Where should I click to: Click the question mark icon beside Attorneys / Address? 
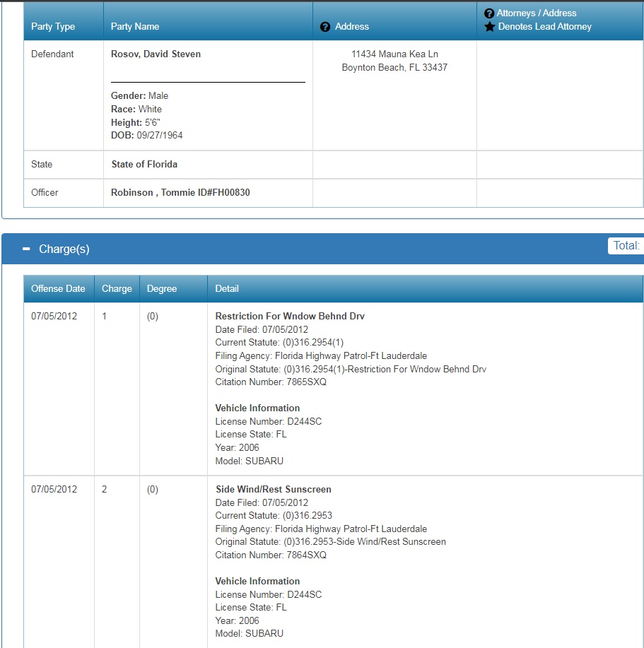(x=488, y=13)
